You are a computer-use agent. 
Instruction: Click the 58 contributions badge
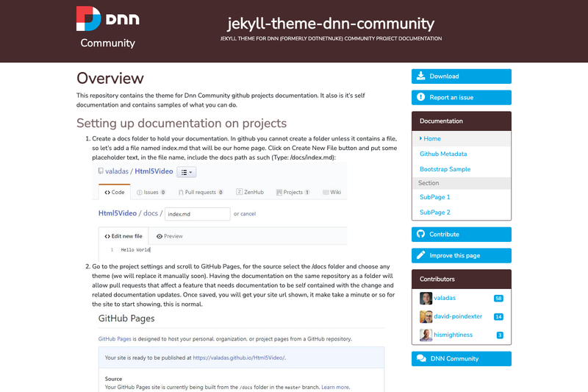coord(498,299)
